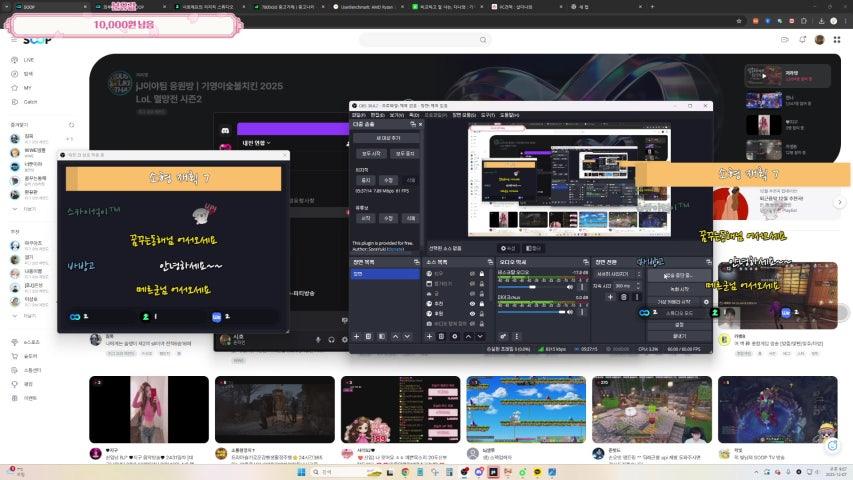This screenshot has width=853, height=480.
Task: Expand more favorites in SOOP sidebar
Action: pyautogui.click(x=24, y=209)
